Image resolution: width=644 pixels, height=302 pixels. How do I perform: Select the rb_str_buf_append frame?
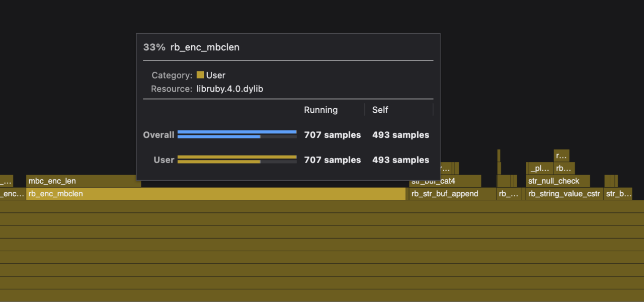(x=452, y=194)
